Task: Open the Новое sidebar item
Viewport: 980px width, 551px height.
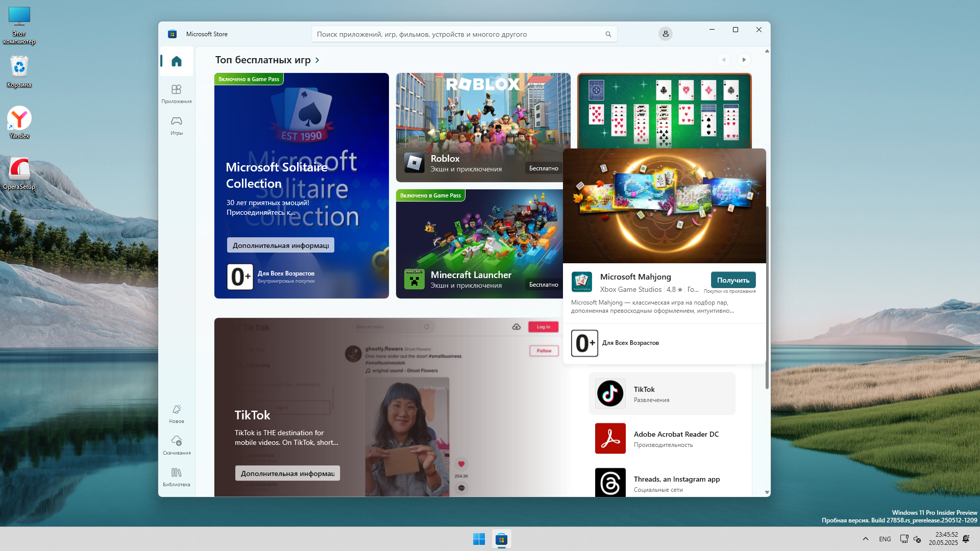Action: [176, 410]
